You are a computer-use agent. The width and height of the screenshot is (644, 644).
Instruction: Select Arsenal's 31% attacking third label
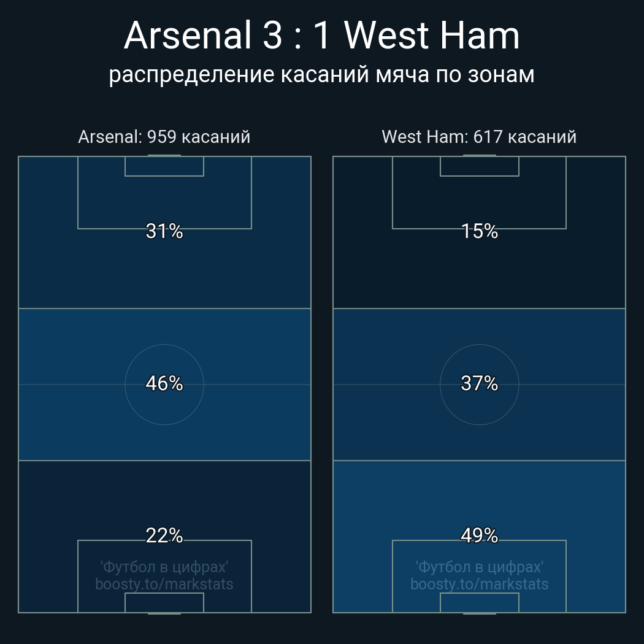tap(164, 231)
